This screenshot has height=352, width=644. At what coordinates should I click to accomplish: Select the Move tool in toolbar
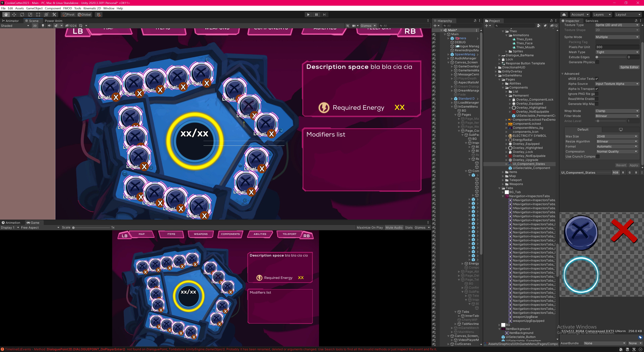14,14
